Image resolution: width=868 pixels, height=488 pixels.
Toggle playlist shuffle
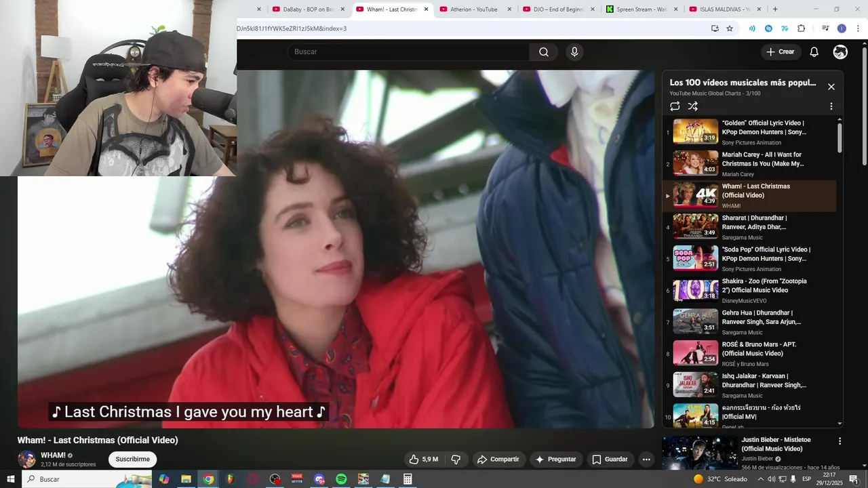693,106
